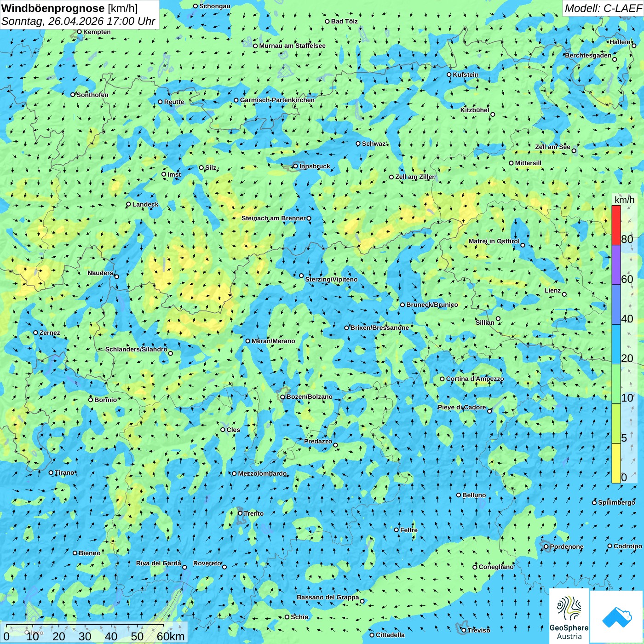This screenshot has width=644, height=644.
Task: Select the light blue 20–40 legend swatch
Action: point(616,345)
